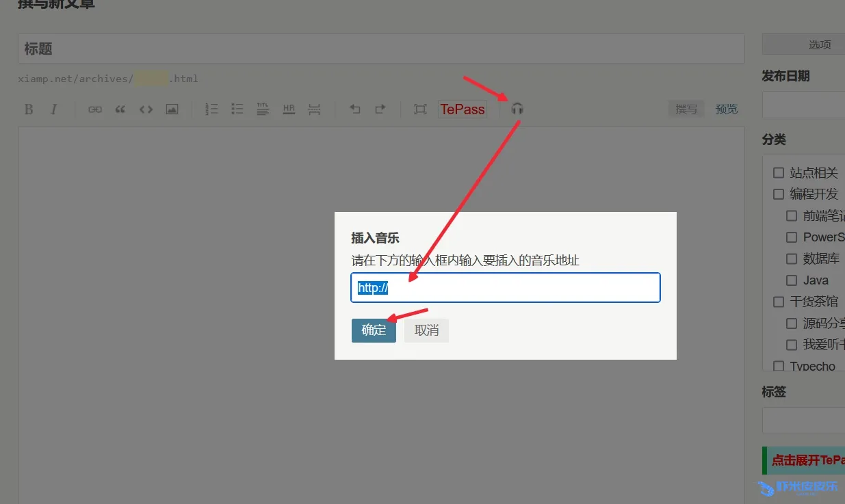845x504 pixels.
Task: Click the undo arrow icon
Action: pos(354,109)
